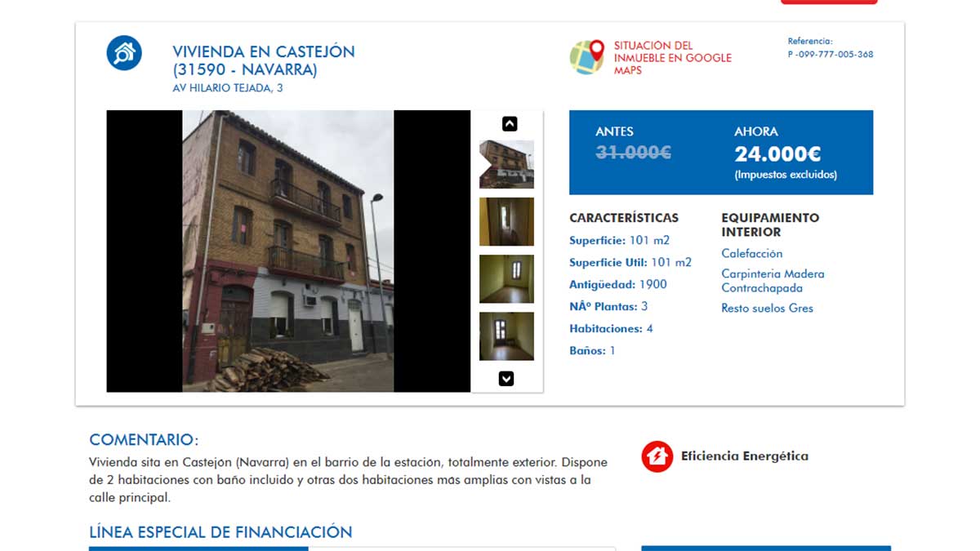This screenshot has width=980, height=551.
Task: Select the third thumbnail in the gallery
Action: point(506,278)
